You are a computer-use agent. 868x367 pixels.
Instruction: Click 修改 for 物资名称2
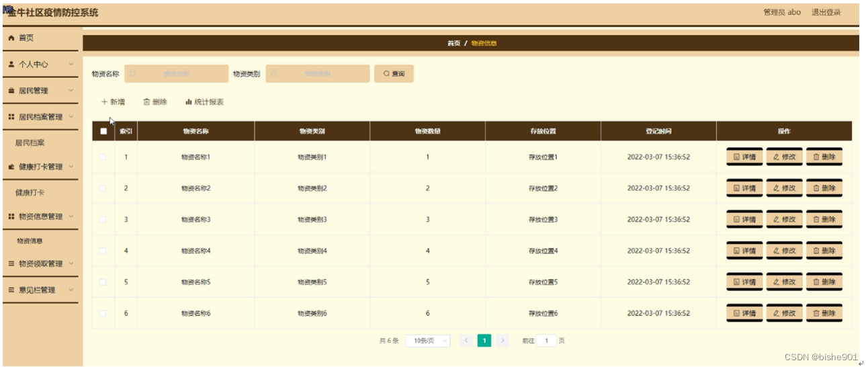coord(785,188)
